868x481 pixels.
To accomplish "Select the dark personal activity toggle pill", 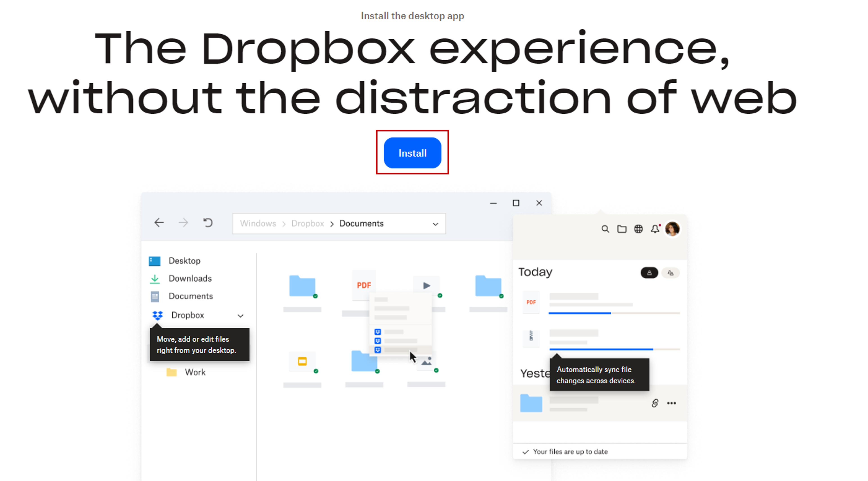I will pyautogui.click(x=649, y=273).
